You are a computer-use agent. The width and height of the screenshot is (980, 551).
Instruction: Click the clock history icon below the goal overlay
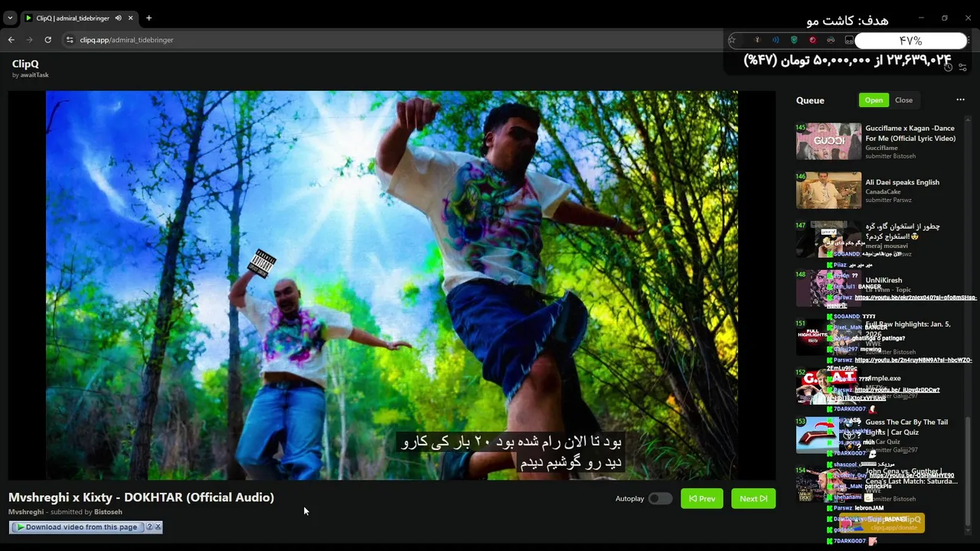[948, 67]
